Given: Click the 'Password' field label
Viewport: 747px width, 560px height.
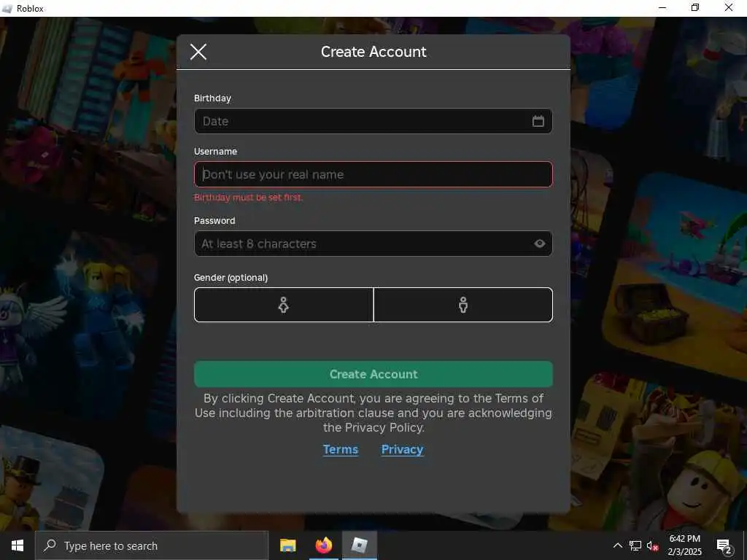Looking at the screenshot, I should 214,220.
